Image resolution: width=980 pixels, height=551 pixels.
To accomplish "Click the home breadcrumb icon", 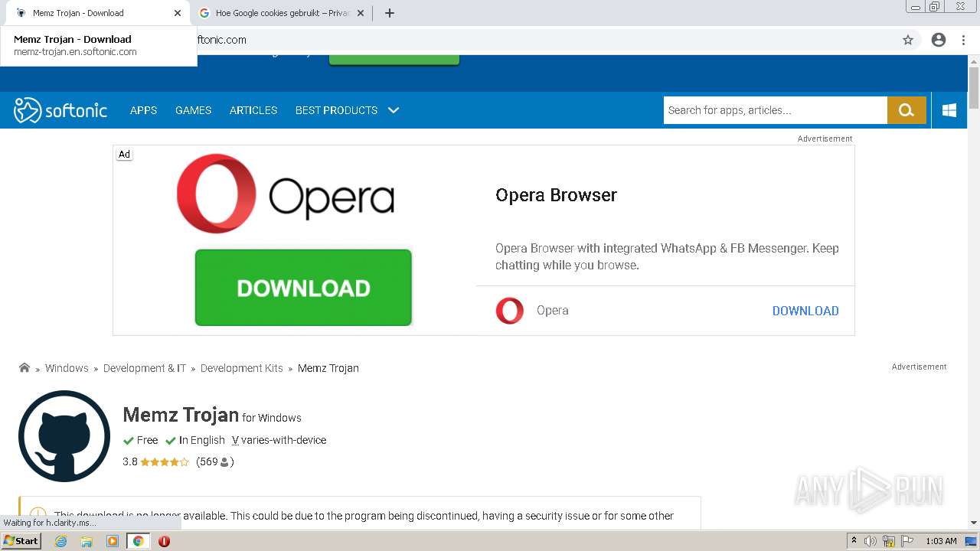I will tap(24, 367).
